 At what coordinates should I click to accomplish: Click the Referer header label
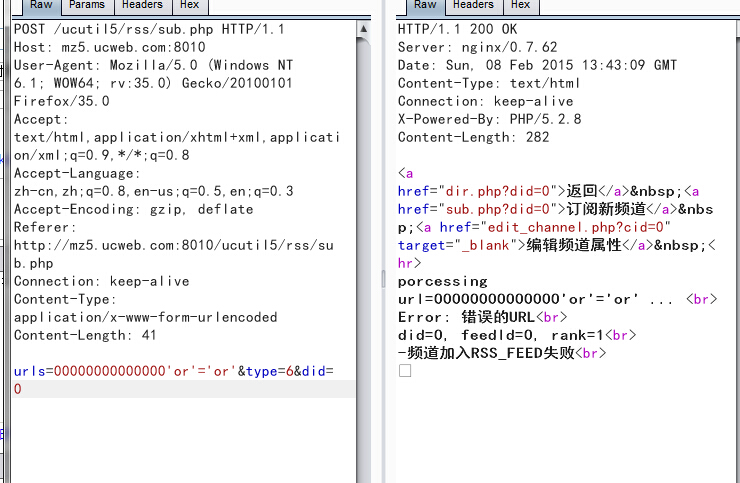point(45,227)
